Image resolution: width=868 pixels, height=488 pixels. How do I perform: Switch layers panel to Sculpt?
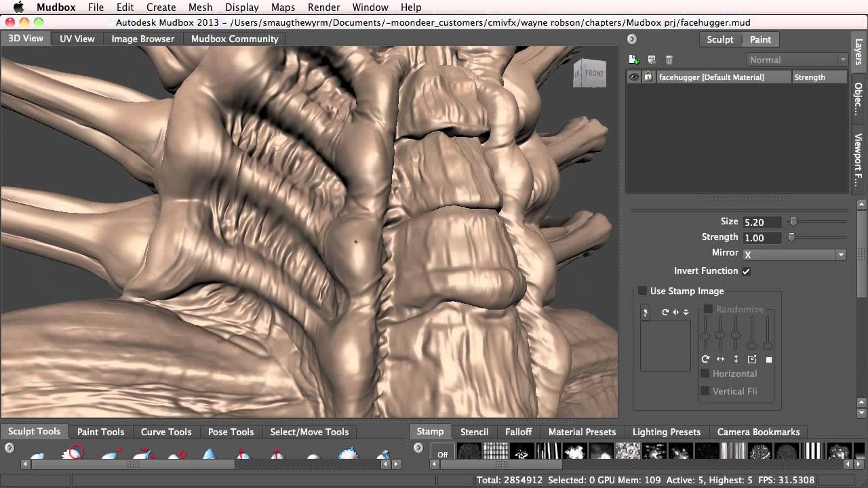pos(720,39)
